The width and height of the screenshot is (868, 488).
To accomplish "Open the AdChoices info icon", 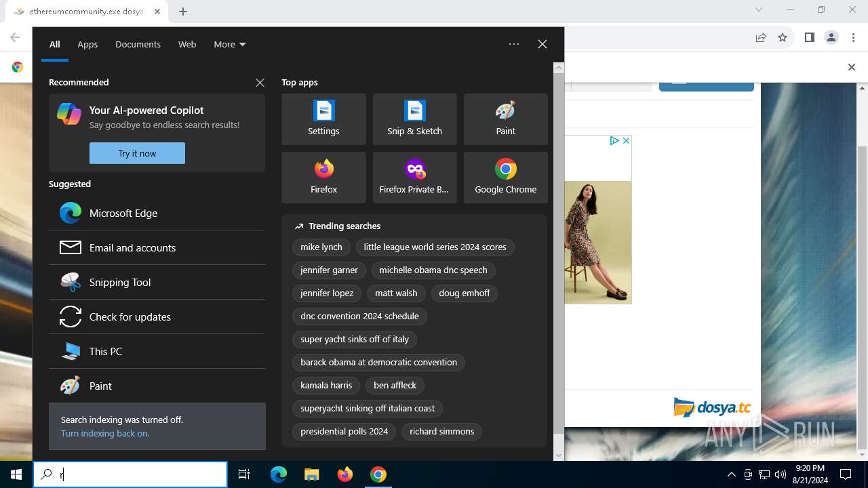I will click(x=614, y=140).
